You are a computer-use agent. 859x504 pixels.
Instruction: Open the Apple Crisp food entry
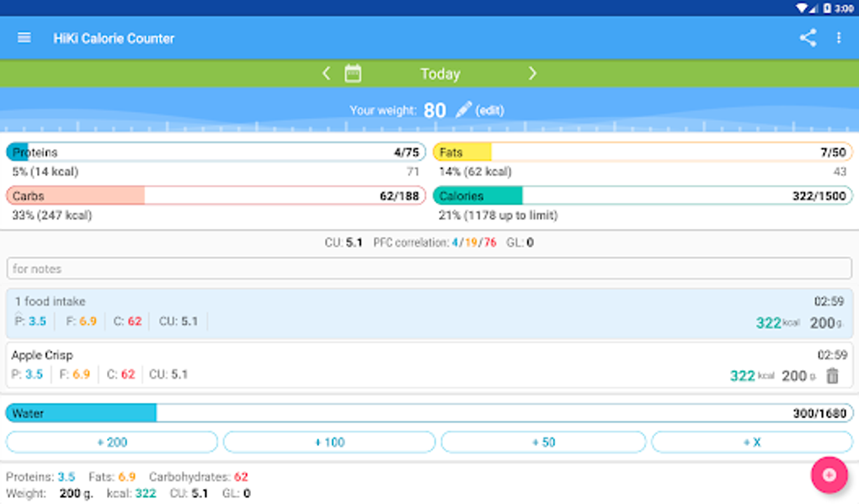pos(429,365)
